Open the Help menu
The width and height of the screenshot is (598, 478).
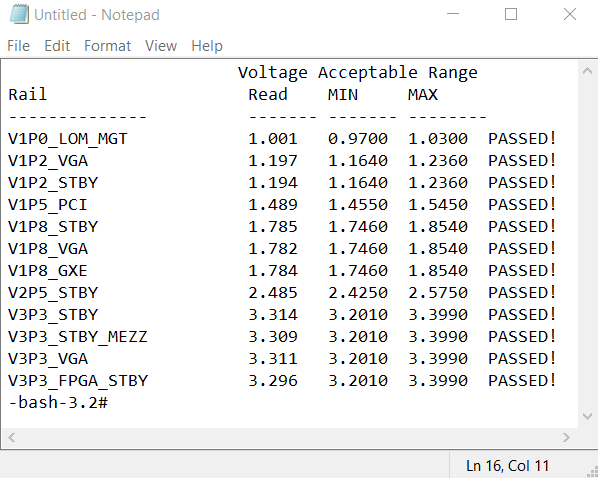point(207,46)
